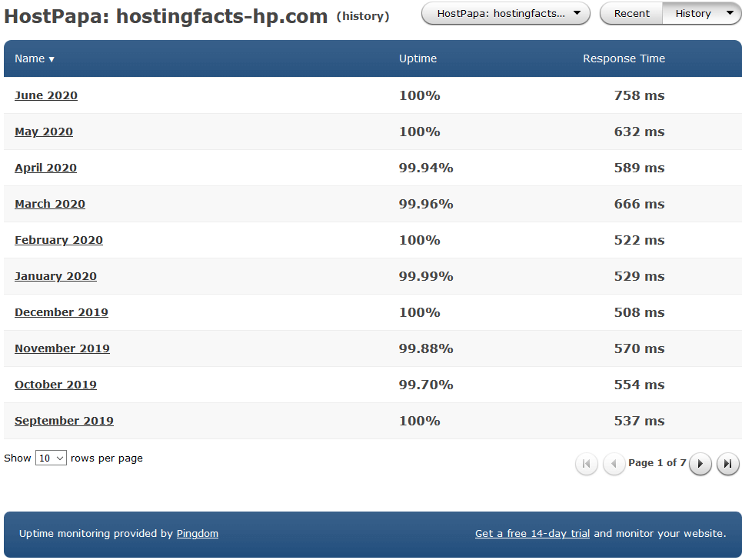The height and width of the screenshot is (560, 742).
Task: Select 99.94% uptime for April 2020
Action: pos(426,168)
